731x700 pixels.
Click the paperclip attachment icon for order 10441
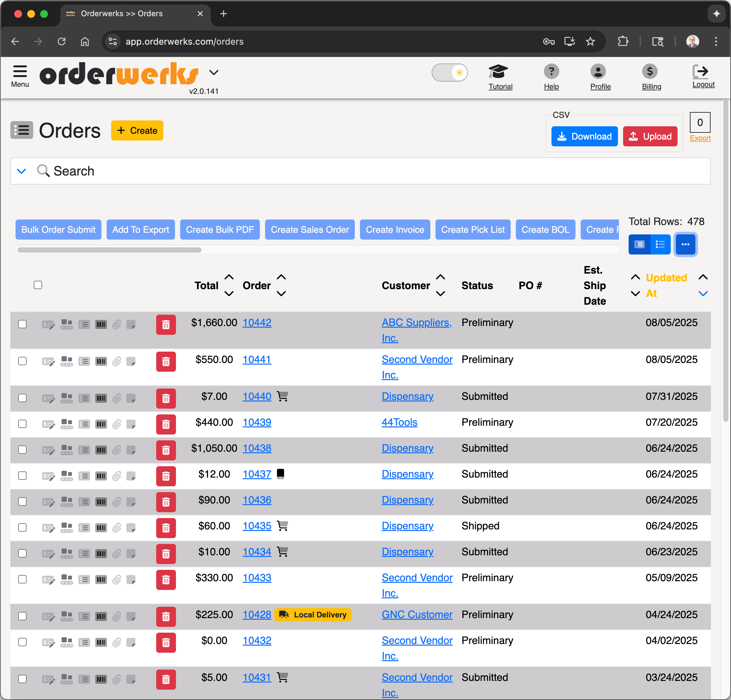pos(116,361)
